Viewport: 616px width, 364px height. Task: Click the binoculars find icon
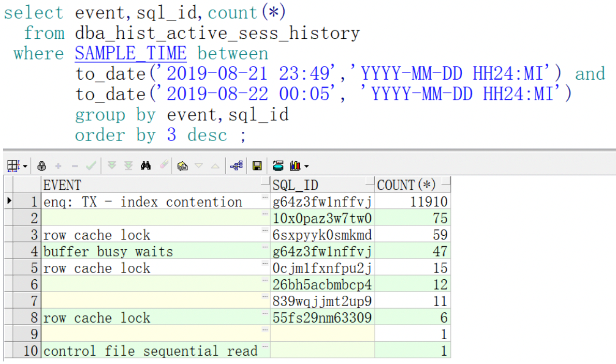(145, 166)
